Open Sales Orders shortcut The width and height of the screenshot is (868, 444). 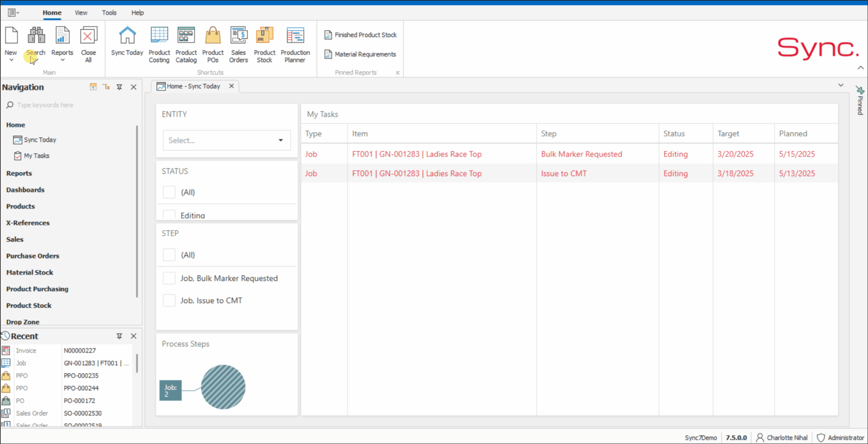click(x=238, y=44)
